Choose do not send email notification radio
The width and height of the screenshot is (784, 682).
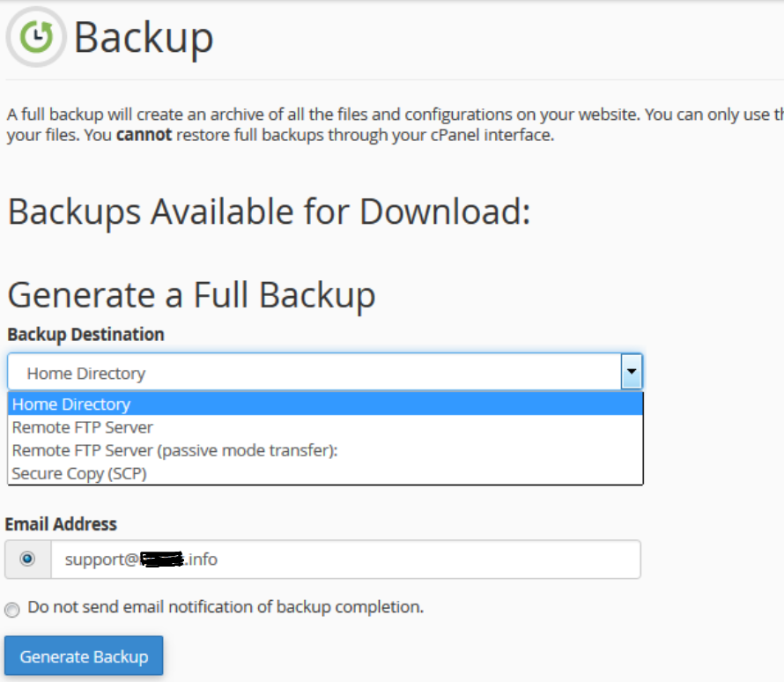coord(12,610)
